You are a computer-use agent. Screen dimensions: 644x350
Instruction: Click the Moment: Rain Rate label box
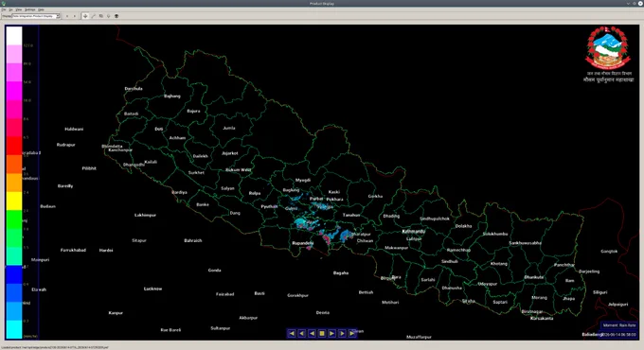coord(619,325)
